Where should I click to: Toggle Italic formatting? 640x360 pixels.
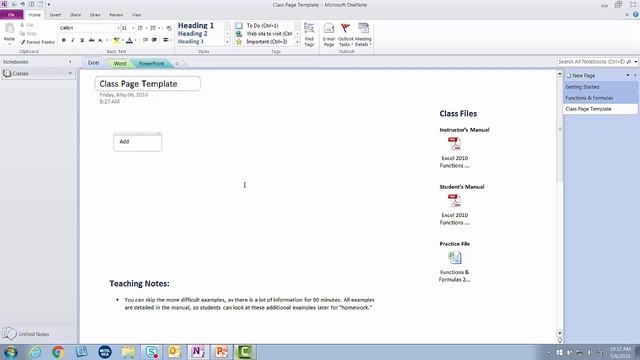tap(73, 40)
